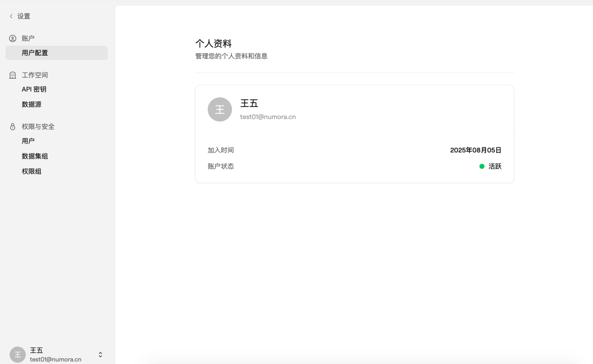Image resolution: width=593 pixels, height=364 pixels.
Task: Click the lock icon next to 权限与安全
Action: tap(12, 126)
